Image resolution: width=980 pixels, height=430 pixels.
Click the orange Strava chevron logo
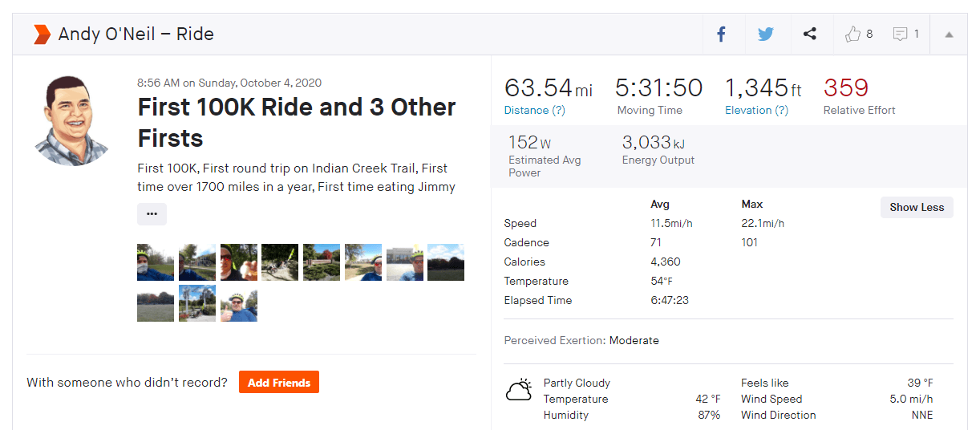point(42,34)
